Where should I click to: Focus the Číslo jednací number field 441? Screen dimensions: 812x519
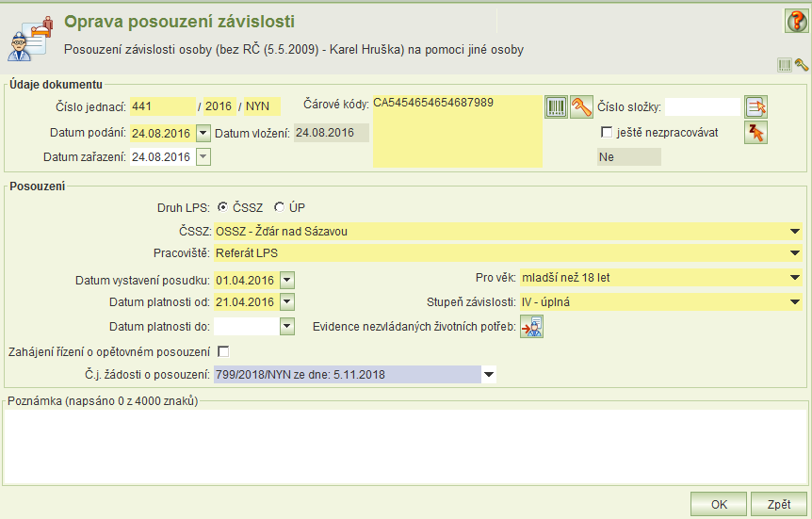click(163, 106)
